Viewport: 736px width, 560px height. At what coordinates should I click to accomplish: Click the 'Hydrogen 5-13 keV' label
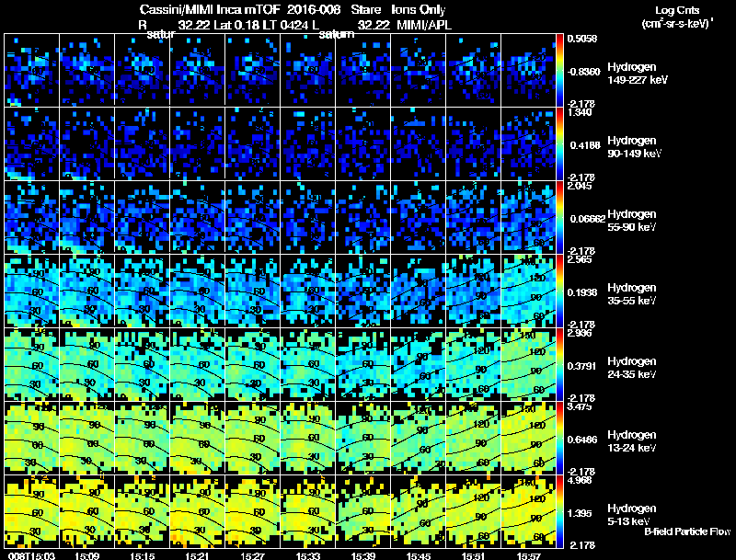(632, 515)
